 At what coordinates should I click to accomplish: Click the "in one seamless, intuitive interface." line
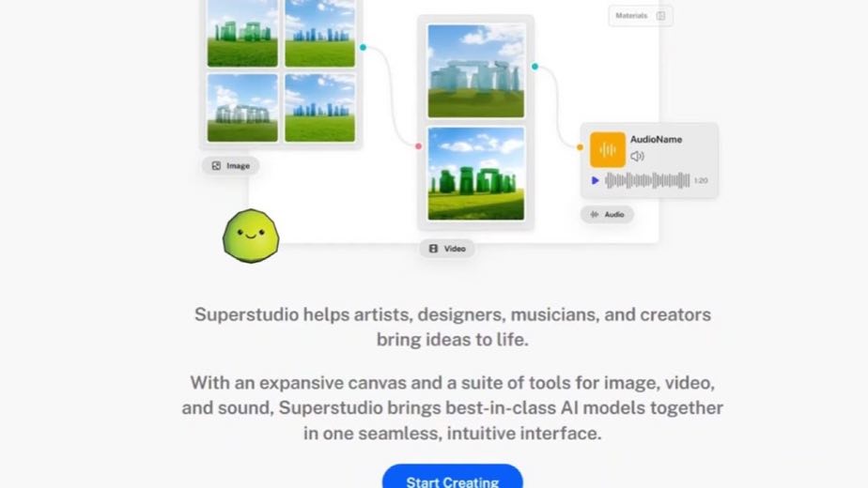[x=452, y=434]
